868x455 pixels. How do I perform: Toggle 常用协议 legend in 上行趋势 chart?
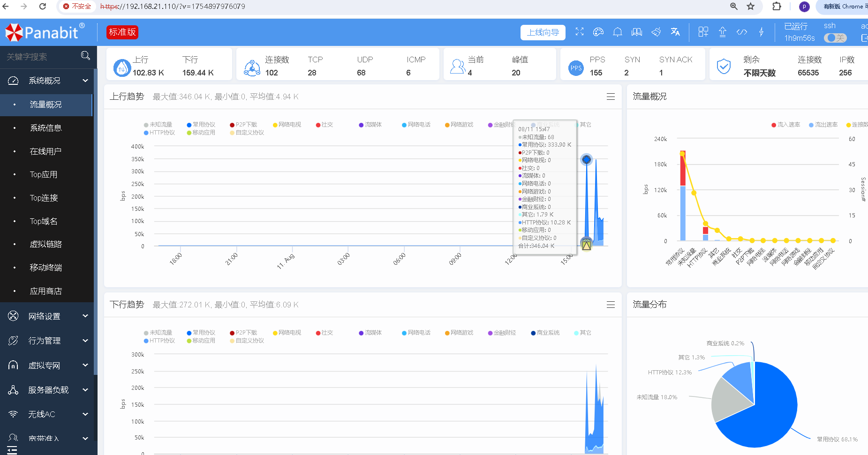coord(201,125)
